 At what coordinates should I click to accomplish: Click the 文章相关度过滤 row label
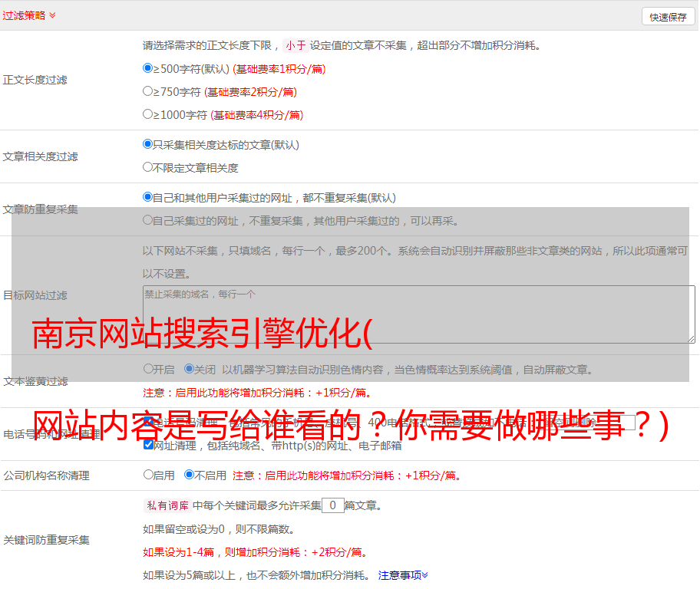[40, 156]
